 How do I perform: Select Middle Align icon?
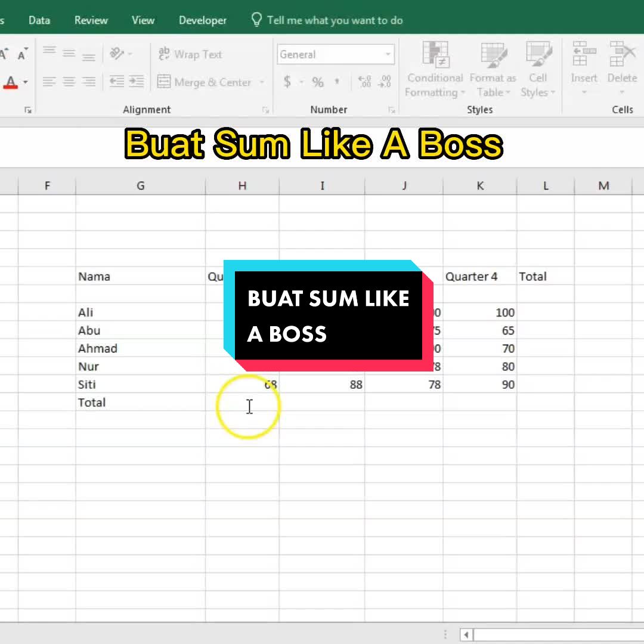coord(69,54)
